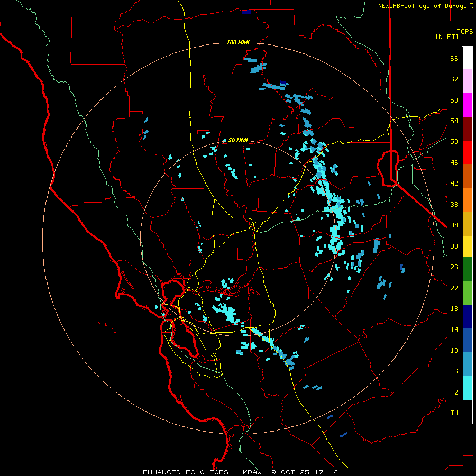Click the legend value 18

(454, 309)
